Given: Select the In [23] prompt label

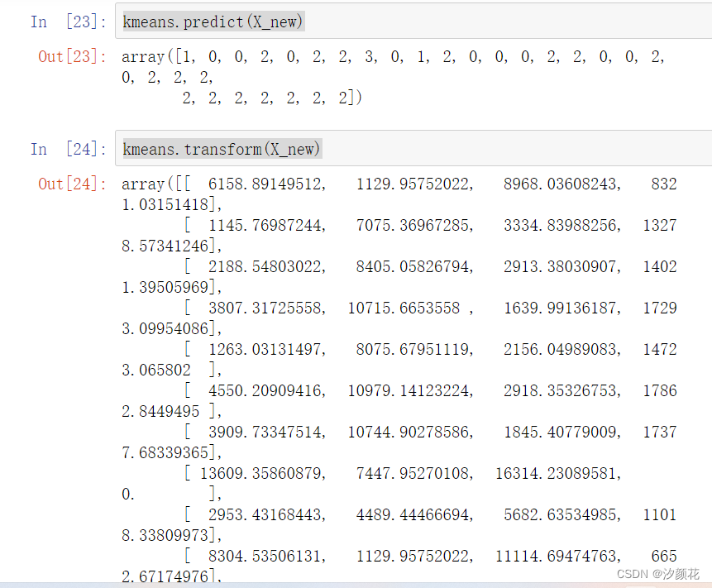Looking at the screenshot, I should pos(68,22).
